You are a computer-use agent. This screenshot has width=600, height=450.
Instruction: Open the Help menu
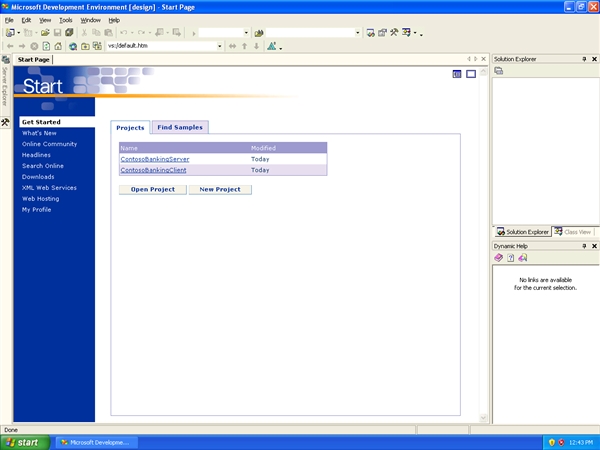114,20
